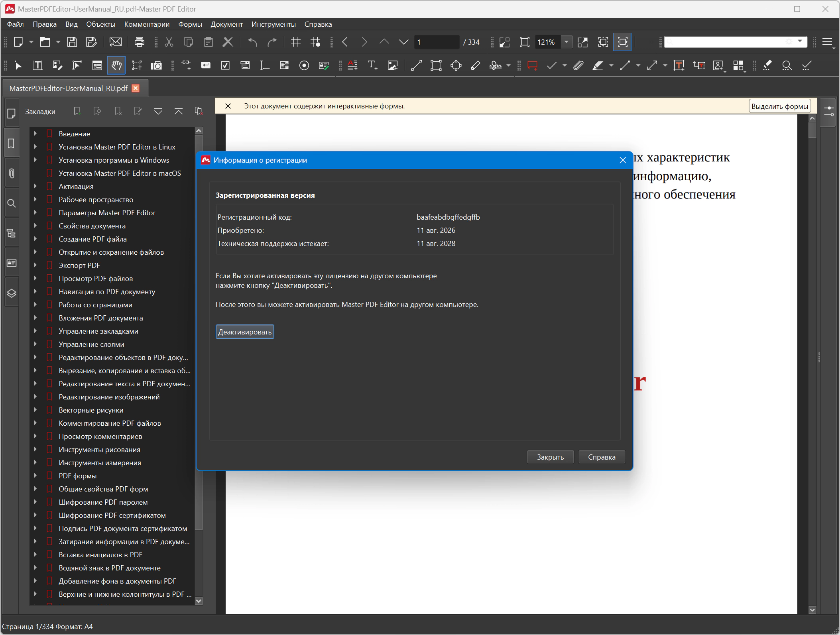Expand the Активация bookmark
Viewport: 840px width, 635px height.
pyautogui.click(x=35, y=186)
